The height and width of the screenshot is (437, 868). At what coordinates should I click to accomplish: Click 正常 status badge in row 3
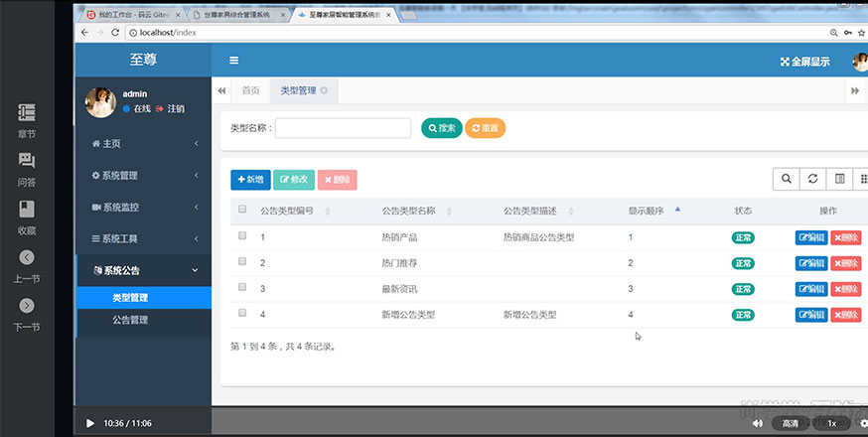click(743, 289)
